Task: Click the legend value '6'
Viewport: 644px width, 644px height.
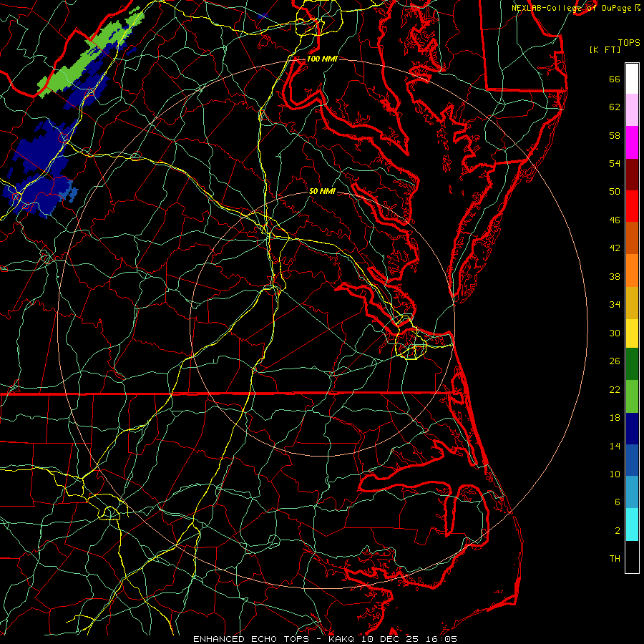Action: coord(618,502)
